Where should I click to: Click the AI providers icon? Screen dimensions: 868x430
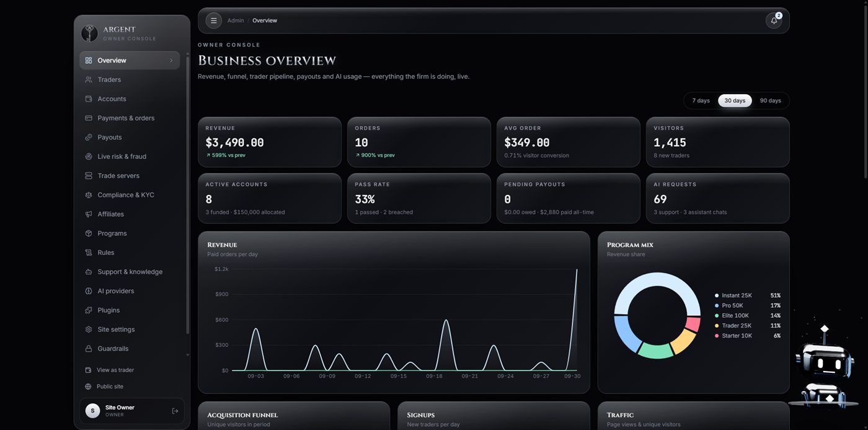(89, 291)
